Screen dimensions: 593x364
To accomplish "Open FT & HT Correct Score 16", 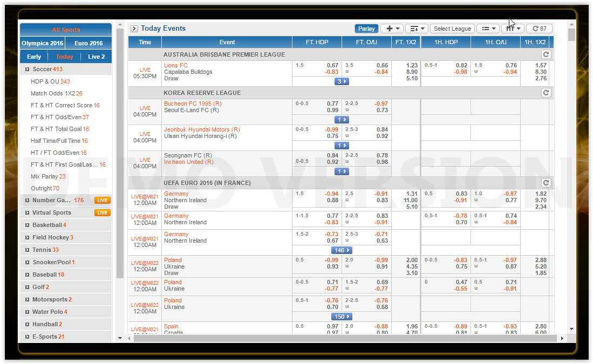I will coord(65,106).
